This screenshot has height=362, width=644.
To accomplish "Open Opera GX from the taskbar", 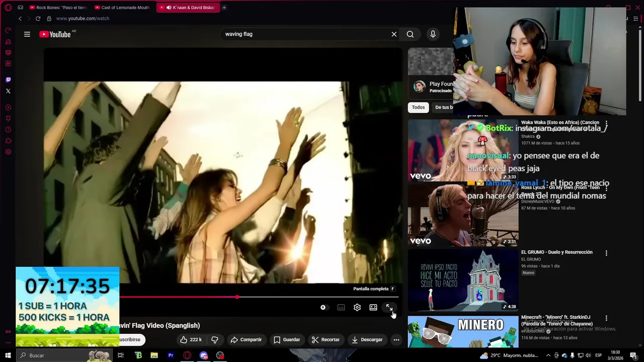I will click(x=187, y=355).
